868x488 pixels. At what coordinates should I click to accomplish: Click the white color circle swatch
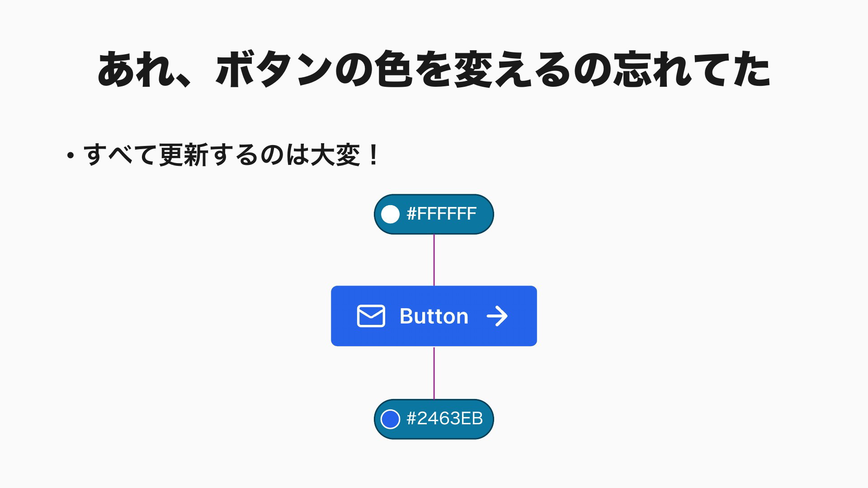pyautogui.click(x=390, y=214)
